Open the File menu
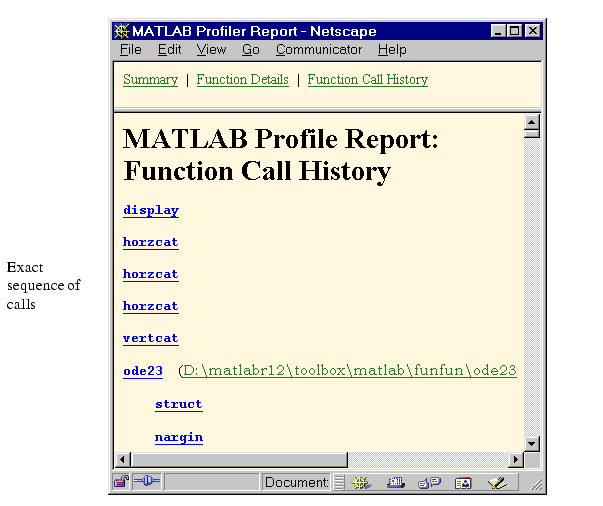Screen dimensions: 603x506 click(x=131, y=50)
